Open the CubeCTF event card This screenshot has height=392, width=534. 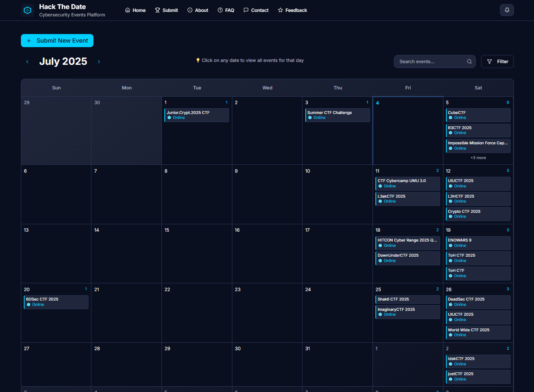click(478, 115)
